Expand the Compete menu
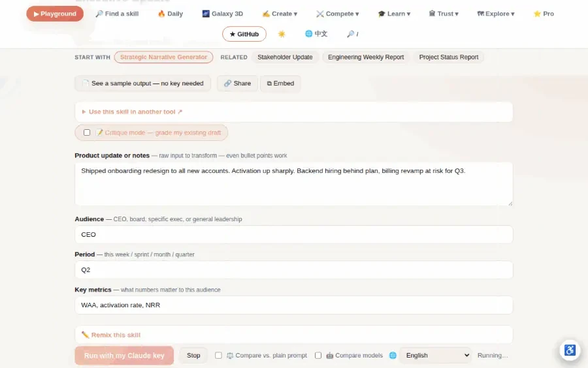Image resolution: width=588 pixels, height=368 pixels. click(x=338, y=14)
